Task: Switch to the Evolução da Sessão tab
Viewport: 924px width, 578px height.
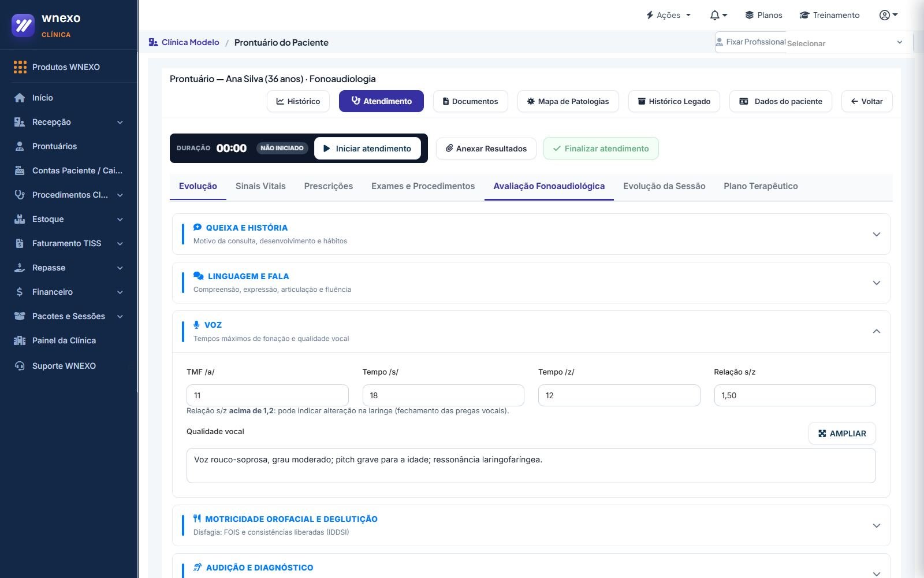Action: coord(664,186)
